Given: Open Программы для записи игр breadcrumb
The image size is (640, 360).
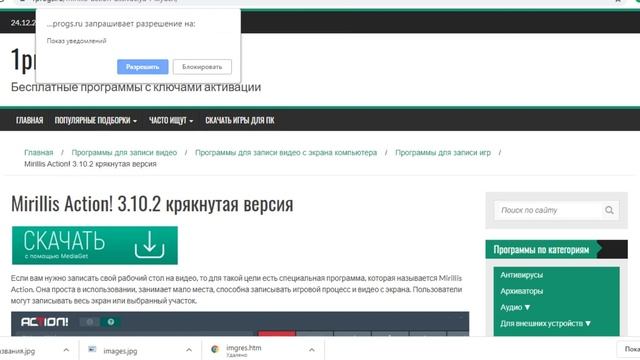Looking at the screenshot, I should pos(443,153).
